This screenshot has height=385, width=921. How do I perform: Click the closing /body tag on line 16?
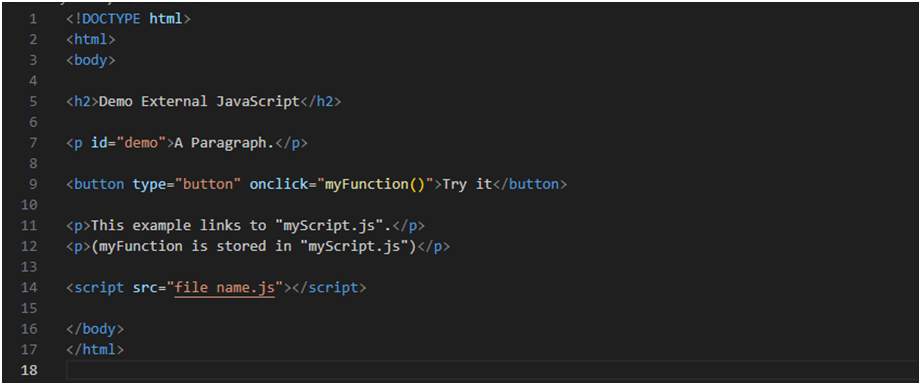(95, 329)
